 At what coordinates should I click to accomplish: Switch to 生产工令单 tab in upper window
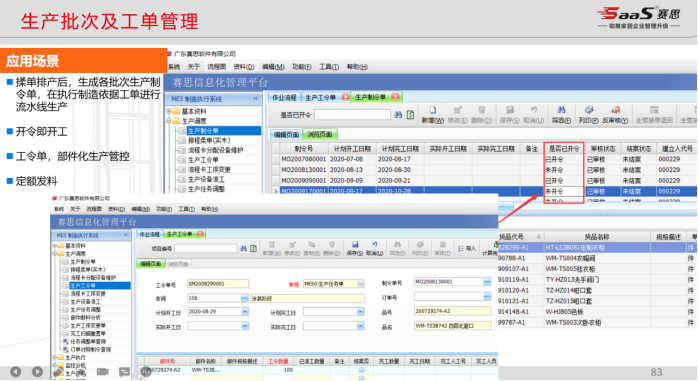[320, 97]
